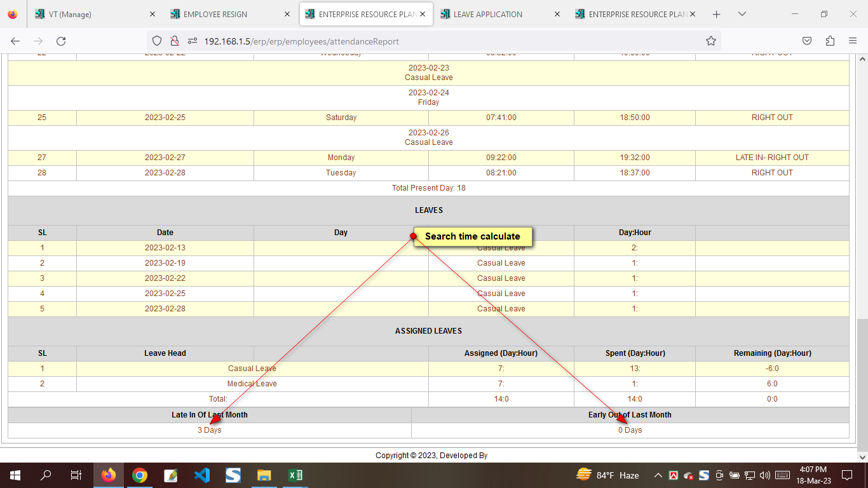Screen dimensions: 868x488
Task: Open the tracking protection shield icon
Action: tap(157, 41)
